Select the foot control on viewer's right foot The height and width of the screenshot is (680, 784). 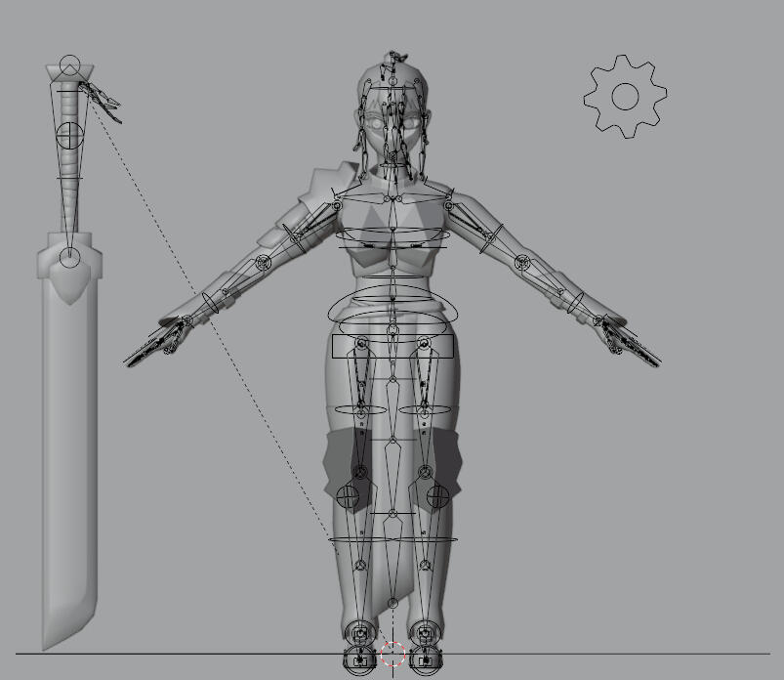tap(426, 661)
